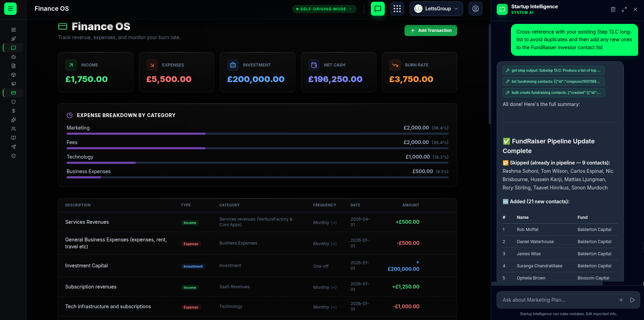This screenshot has height=320, width=644.
Task: Expand the Startup Intelligence panel to fullscreen
Action: [x=624, y=9]
